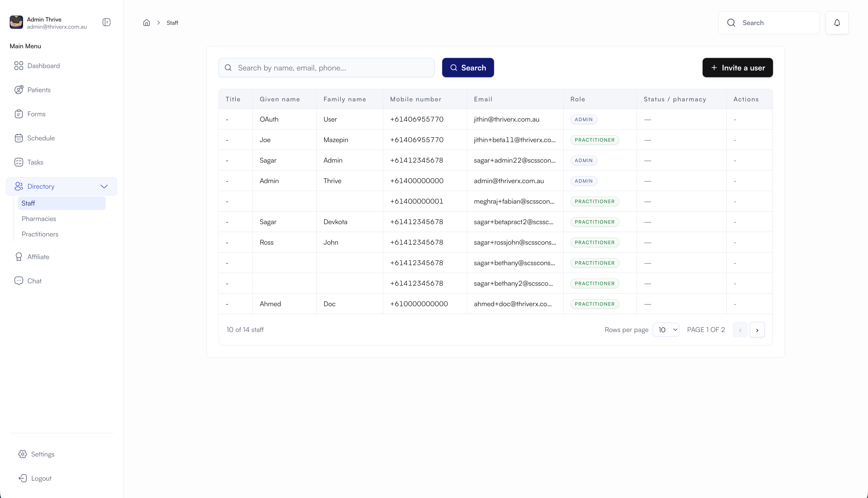The width and height of the screenshot is (868, 498).
Task: Click the Directory people icon
Action: [19, 186]
